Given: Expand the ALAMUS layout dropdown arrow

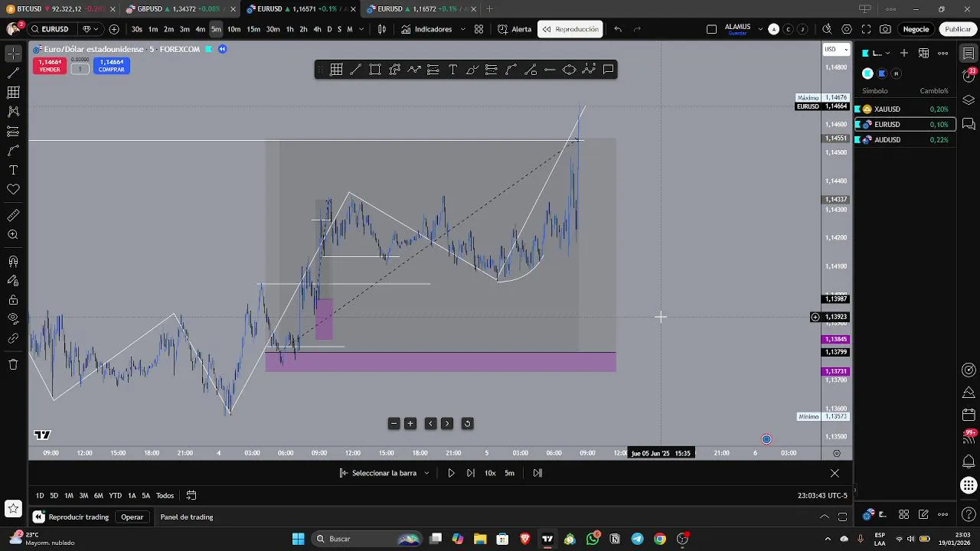Looking at the screenshot, I should coord(760,29).
